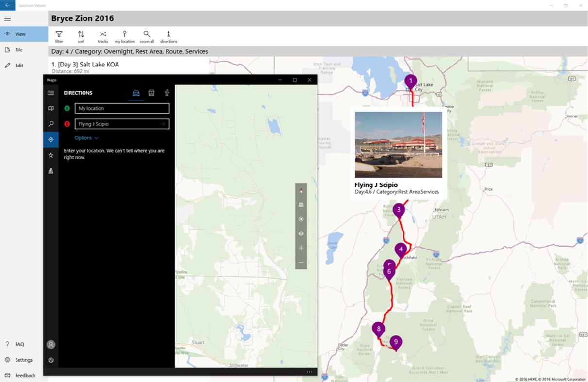Open the search icon in Maps sidebar
Screen dimensions: 588x382
pyautogui.click(x=51, y=124)
